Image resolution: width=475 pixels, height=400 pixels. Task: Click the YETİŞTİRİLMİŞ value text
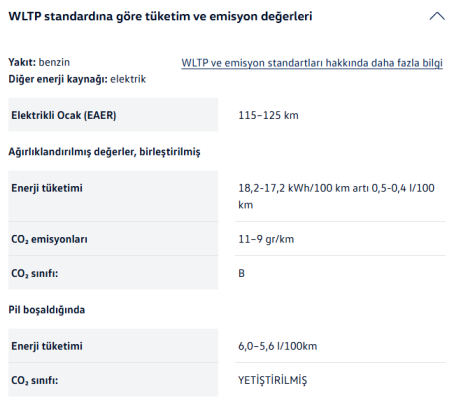point(273,380)
